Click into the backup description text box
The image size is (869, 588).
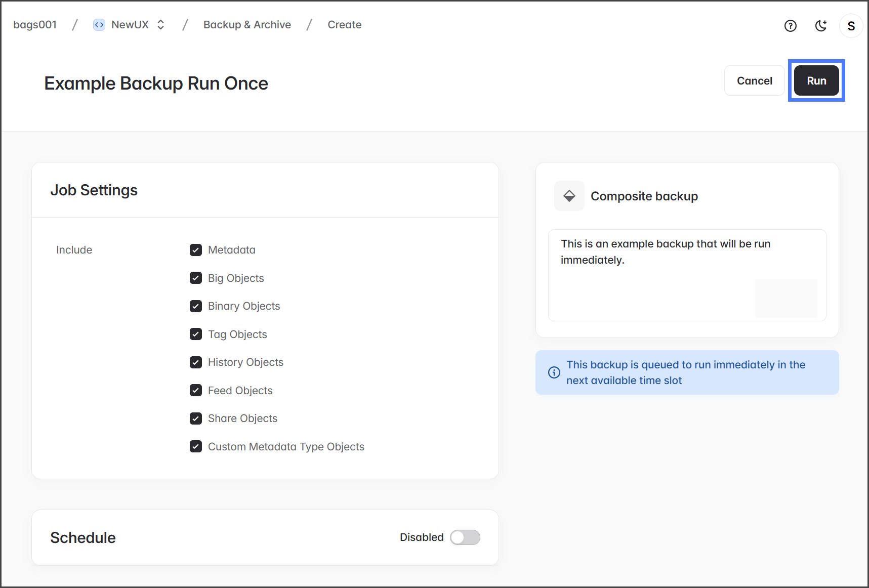(x=658, y=283)
